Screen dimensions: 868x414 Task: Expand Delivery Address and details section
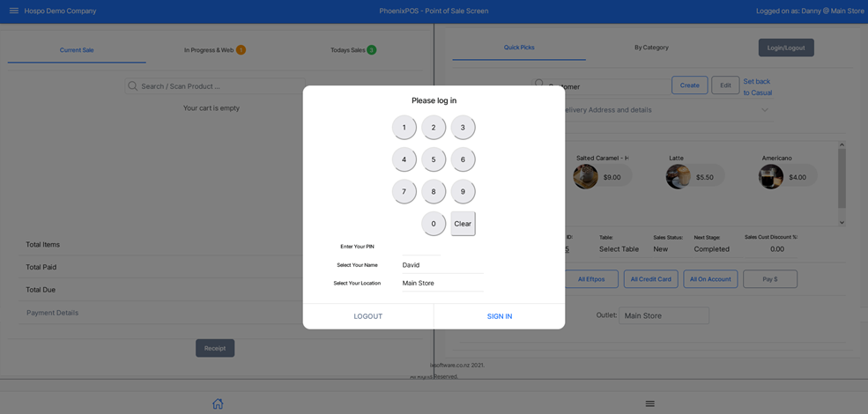[764, 110]
